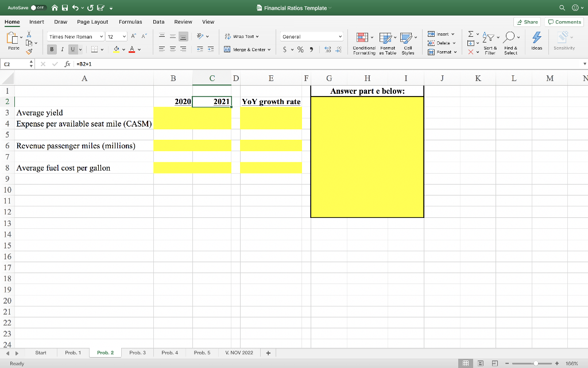The height and width of the screenshot is (368, 588).
Task: Zoom in with plus button
Action: point(557,363)
